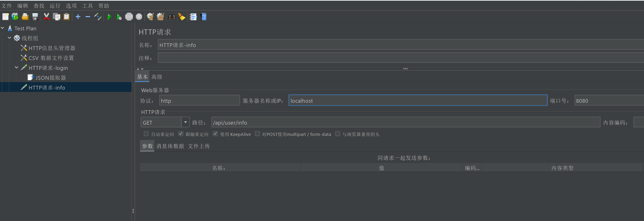Enable the 自动重定向 checkbox
The height and width of the screenshot is (221, 644).
coord(146,134)
